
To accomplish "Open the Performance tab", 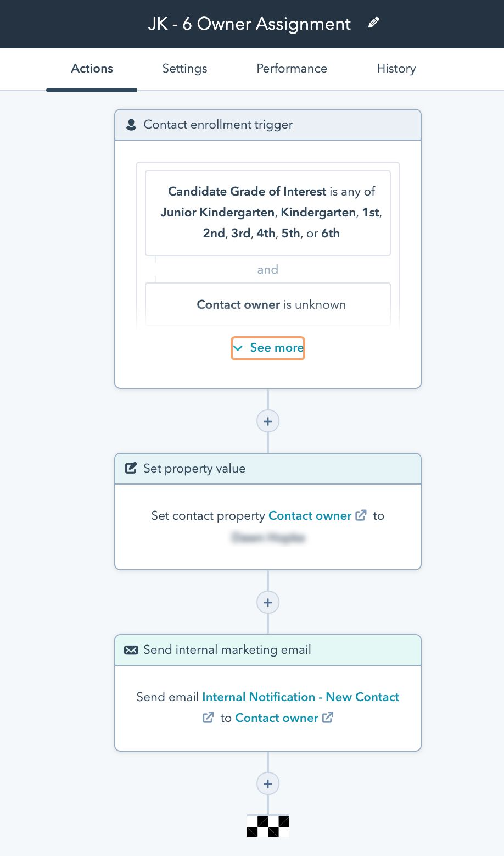I will coord(292,69).
